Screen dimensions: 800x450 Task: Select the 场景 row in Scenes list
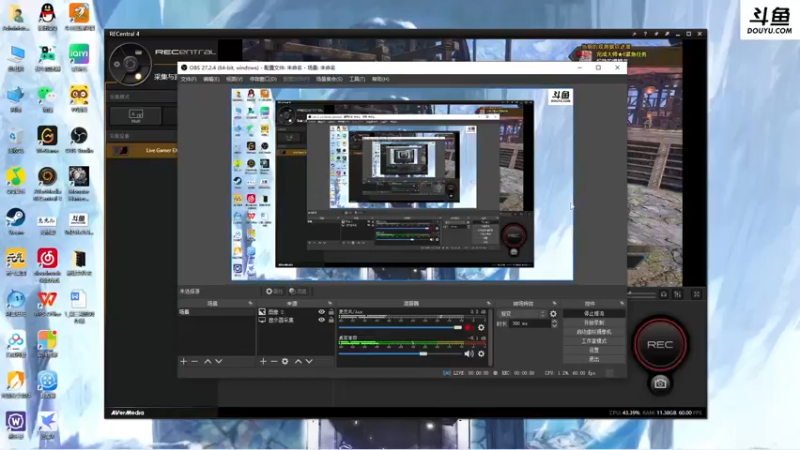[216, 312]
